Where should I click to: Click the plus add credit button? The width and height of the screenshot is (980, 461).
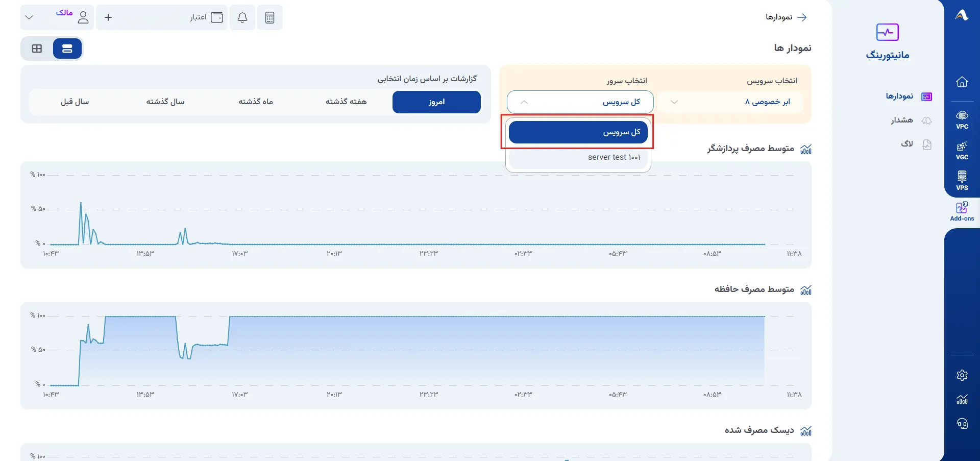[x=108, y=17]
